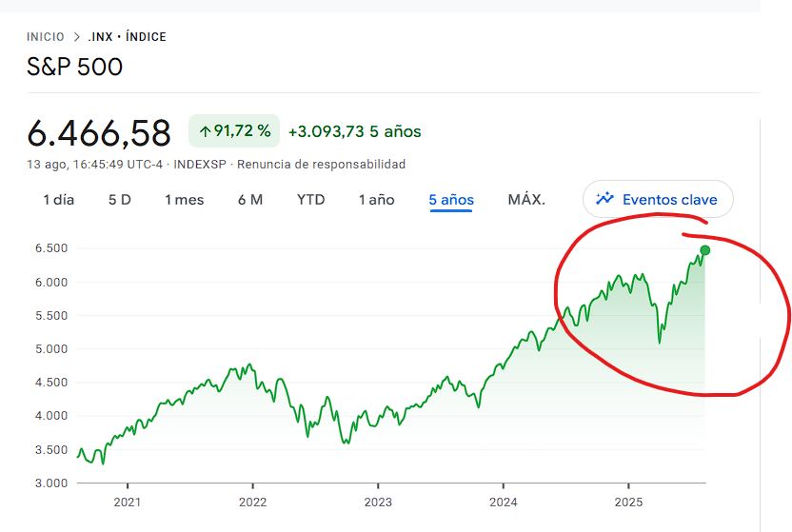Click the S&P 500 title heading
This screenshot has width=792, height=532.
pyautogui.click(x=75, y=67)
